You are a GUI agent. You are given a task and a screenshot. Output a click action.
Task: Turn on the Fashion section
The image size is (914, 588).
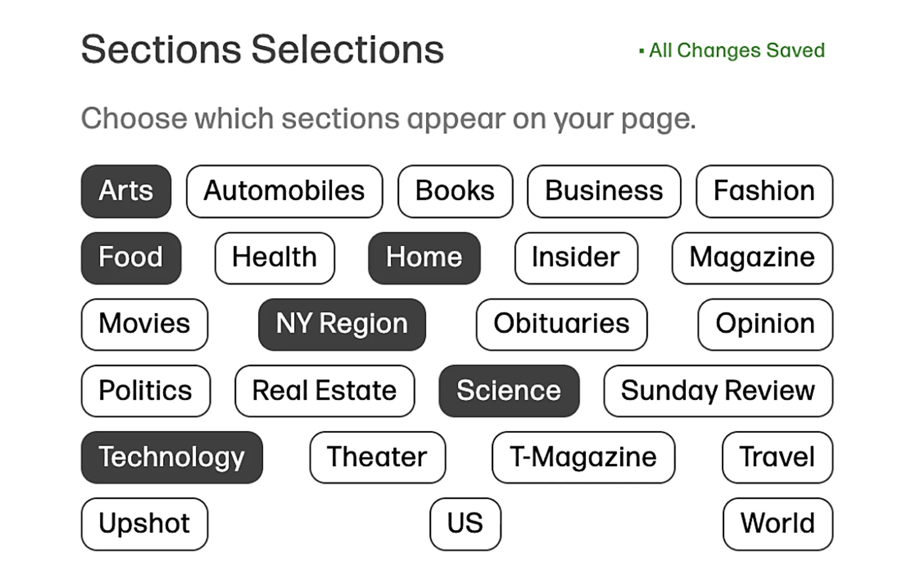tap(764, 191)
